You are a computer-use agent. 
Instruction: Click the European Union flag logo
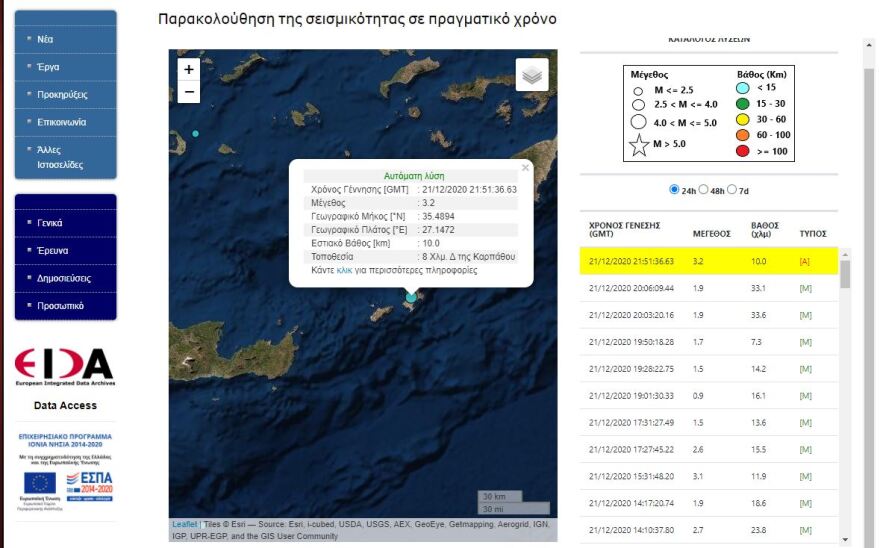point(40,483)
